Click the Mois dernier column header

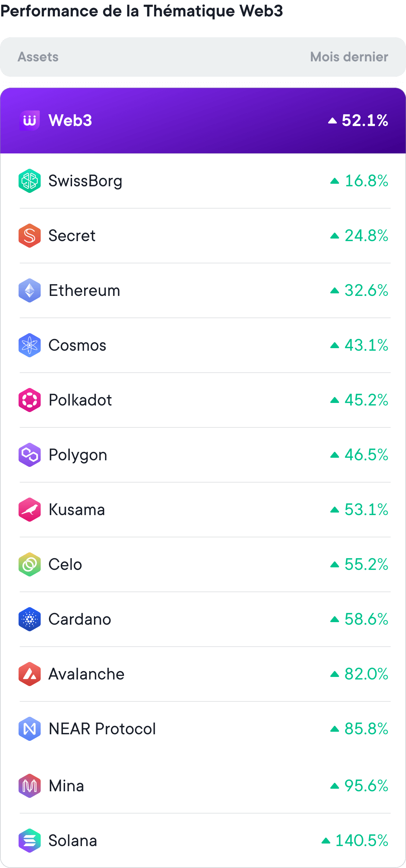pos(349,57)
